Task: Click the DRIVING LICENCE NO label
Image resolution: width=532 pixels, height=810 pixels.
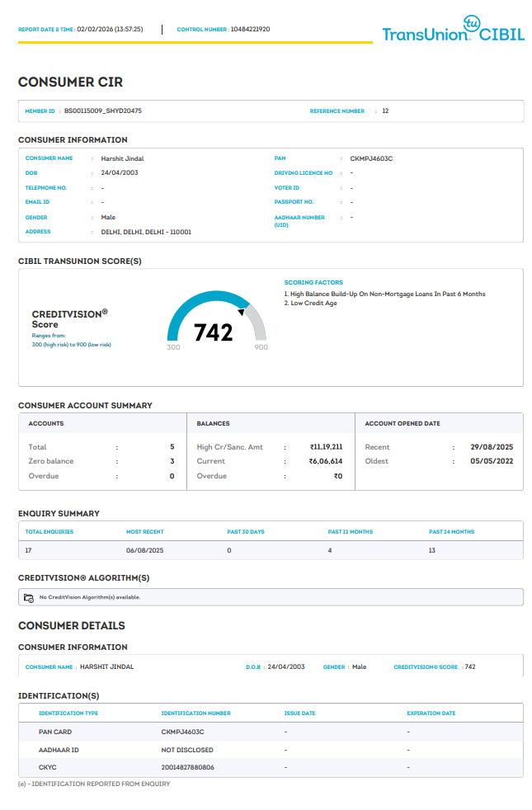Action: click(304, 173)
